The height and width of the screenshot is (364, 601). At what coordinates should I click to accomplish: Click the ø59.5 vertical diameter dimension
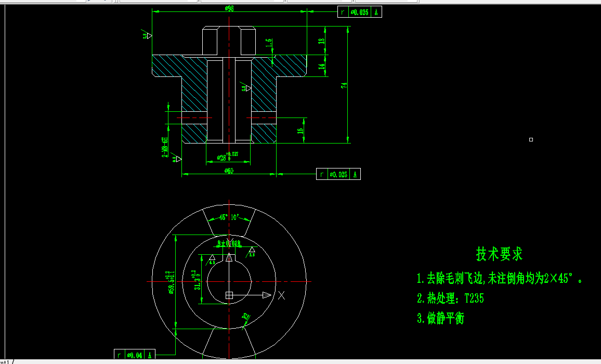click(170, 282)
